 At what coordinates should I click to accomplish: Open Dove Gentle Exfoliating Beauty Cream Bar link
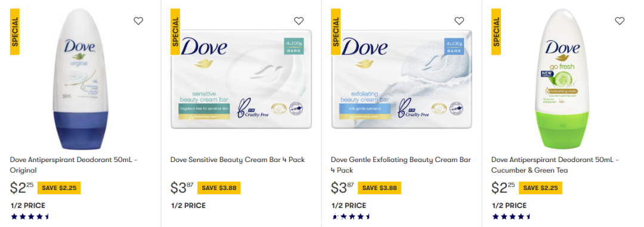(401, 164)
